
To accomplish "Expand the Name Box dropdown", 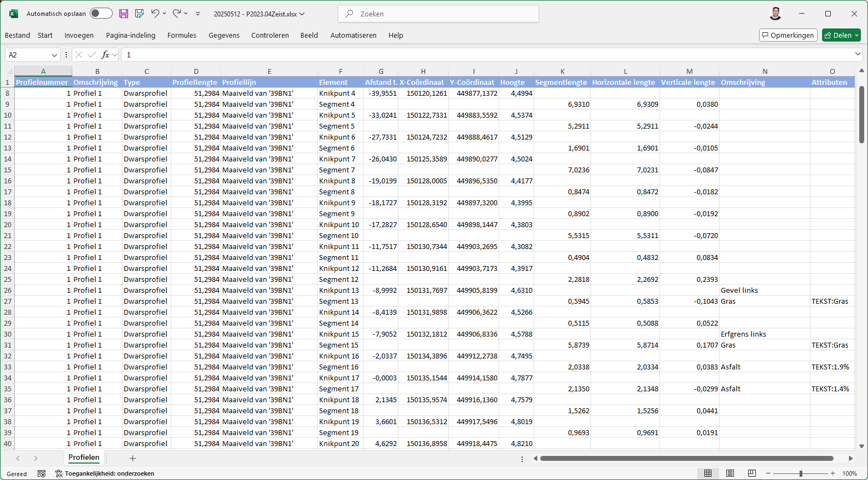I will (54, 55).
